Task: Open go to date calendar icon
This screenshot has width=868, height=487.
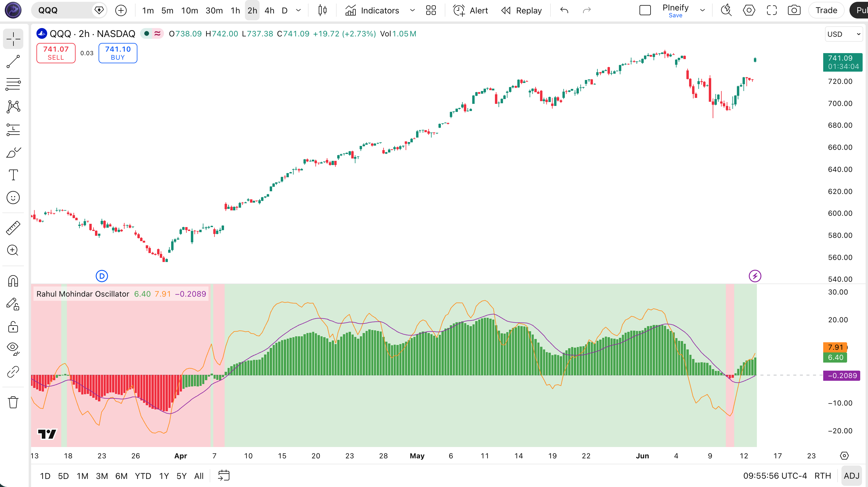Action: pos(224,476)
